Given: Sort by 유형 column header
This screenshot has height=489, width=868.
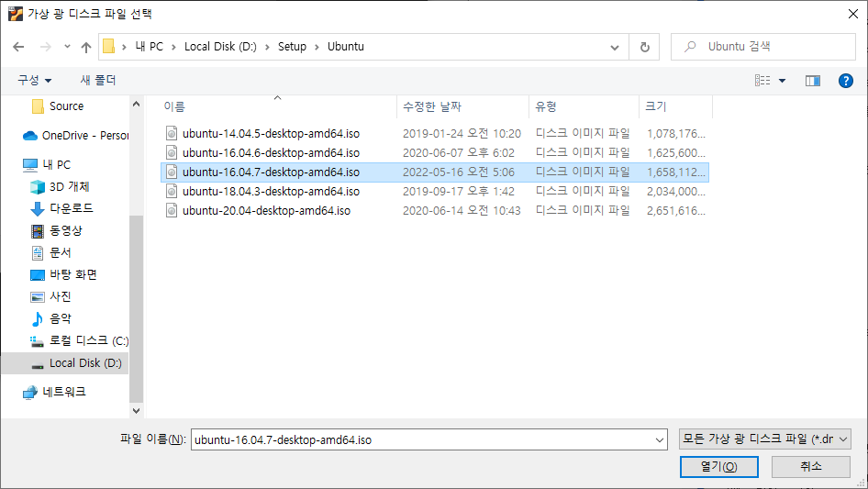Looking at the screenshot, I should click(584, 106).
